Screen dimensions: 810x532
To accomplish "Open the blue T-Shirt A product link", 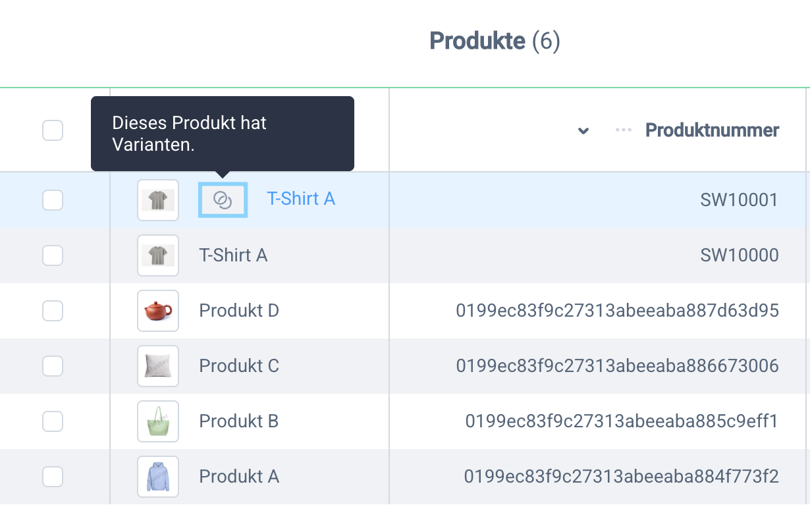I will coord(301,199).
